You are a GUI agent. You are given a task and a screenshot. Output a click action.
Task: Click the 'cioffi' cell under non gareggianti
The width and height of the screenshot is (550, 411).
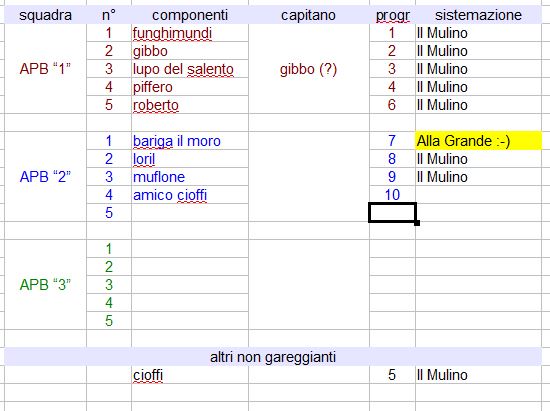(190, 375)
